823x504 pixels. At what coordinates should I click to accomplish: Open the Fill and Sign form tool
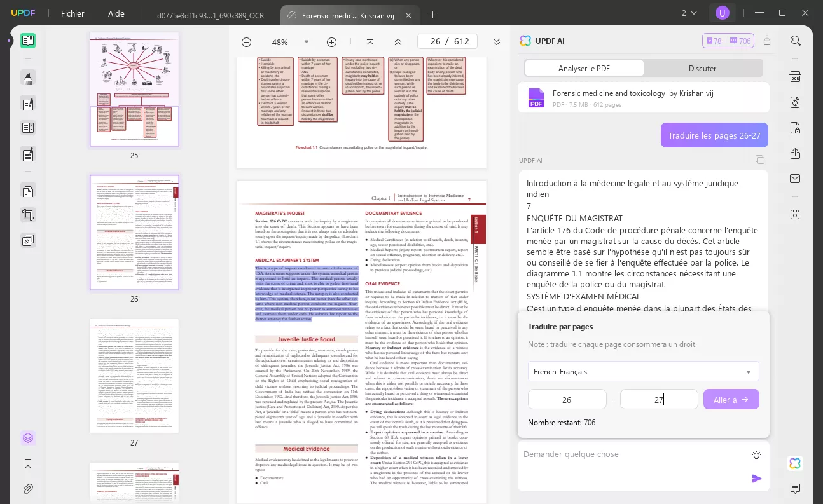tap(28, 154)
